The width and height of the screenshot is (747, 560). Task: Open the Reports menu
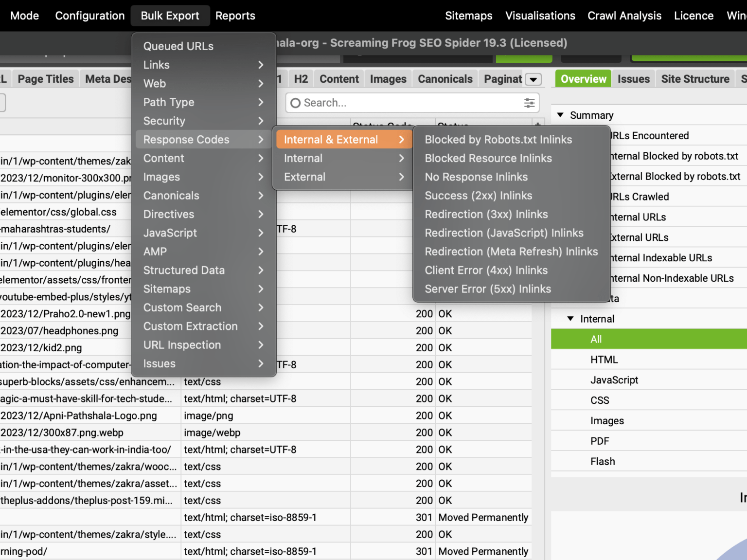point(235,16)
